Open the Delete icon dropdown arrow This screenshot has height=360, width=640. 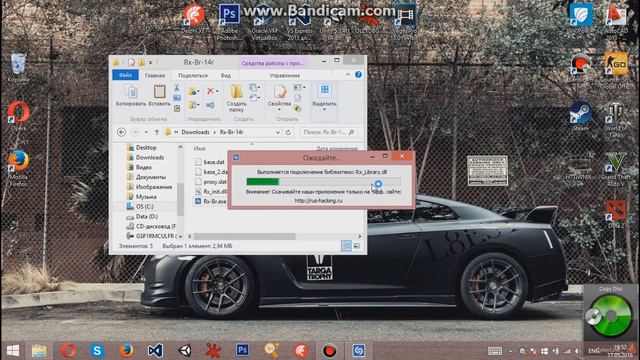pos(217,91)
